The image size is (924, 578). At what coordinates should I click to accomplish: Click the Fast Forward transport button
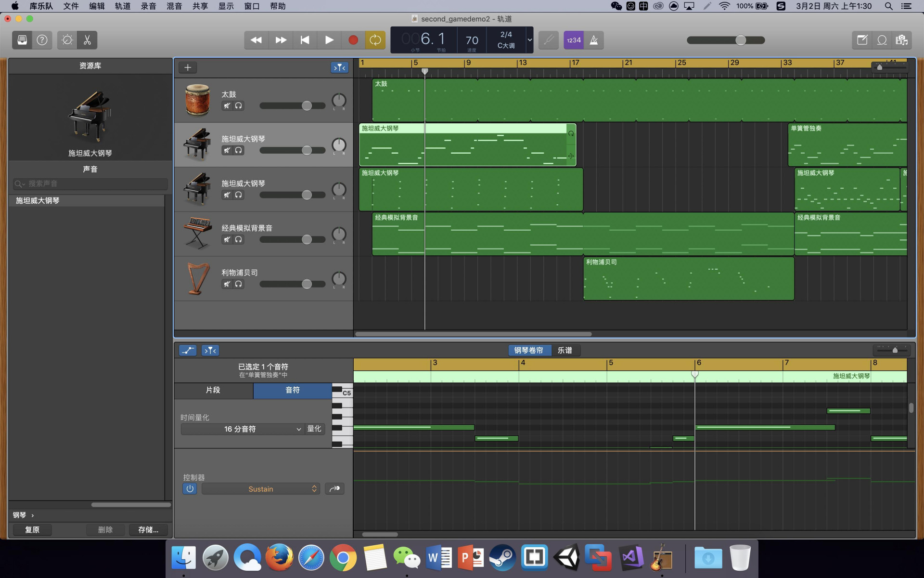click(281, 40)
